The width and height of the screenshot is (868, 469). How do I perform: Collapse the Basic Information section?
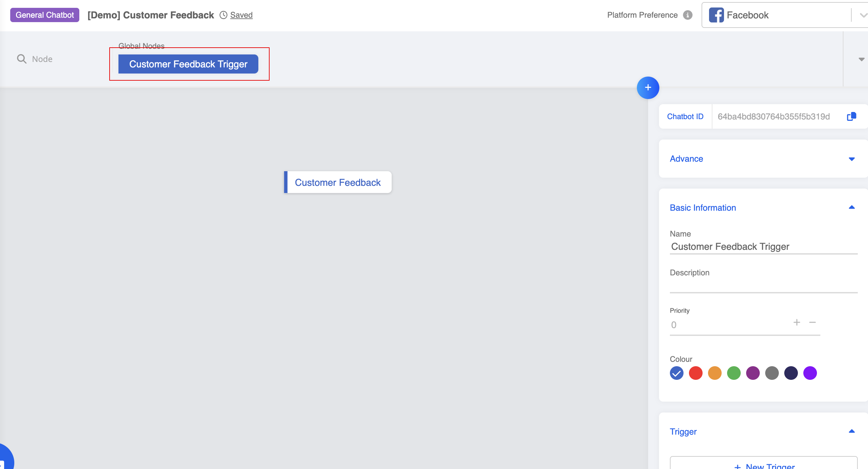coord(851,208)
